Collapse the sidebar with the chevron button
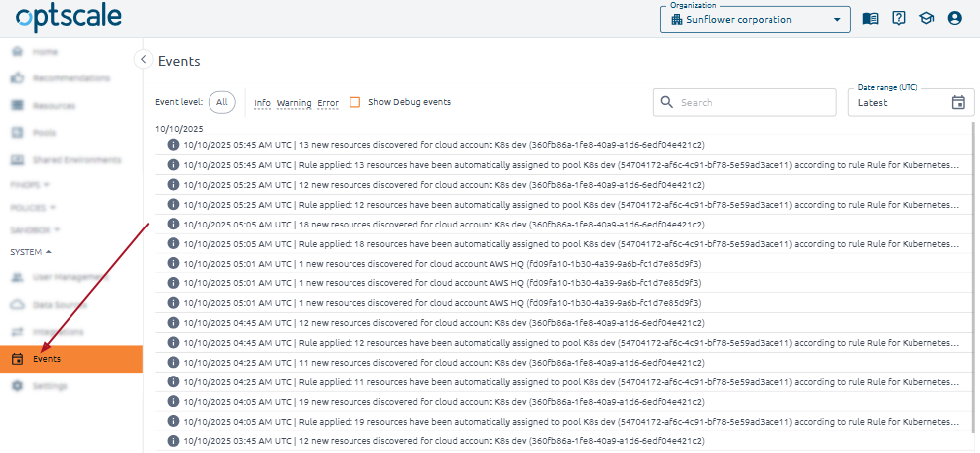Screen dimensions: 980x453 [143, 60]
